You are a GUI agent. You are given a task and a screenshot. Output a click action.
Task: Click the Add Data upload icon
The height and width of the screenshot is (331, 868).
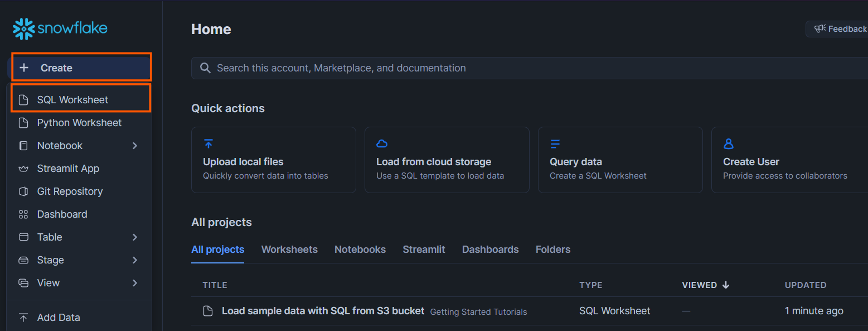[23, 318]
